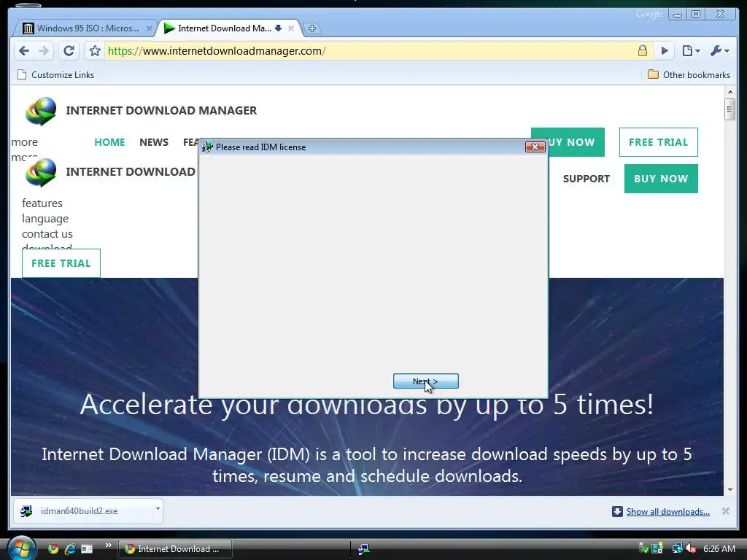Screen dimensions: 747x560
Task: Open the Windows Start orb
Action: click(x=21, y=548)
